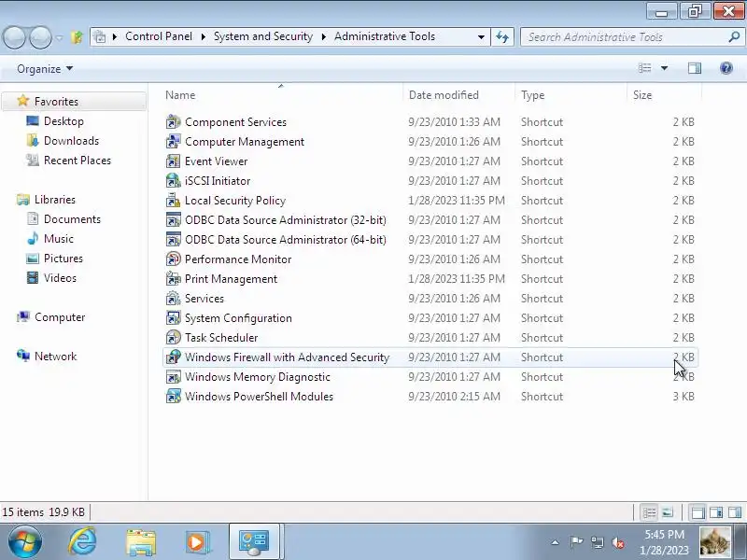Click the Event Viewer shortcut icon

point(173,161)
